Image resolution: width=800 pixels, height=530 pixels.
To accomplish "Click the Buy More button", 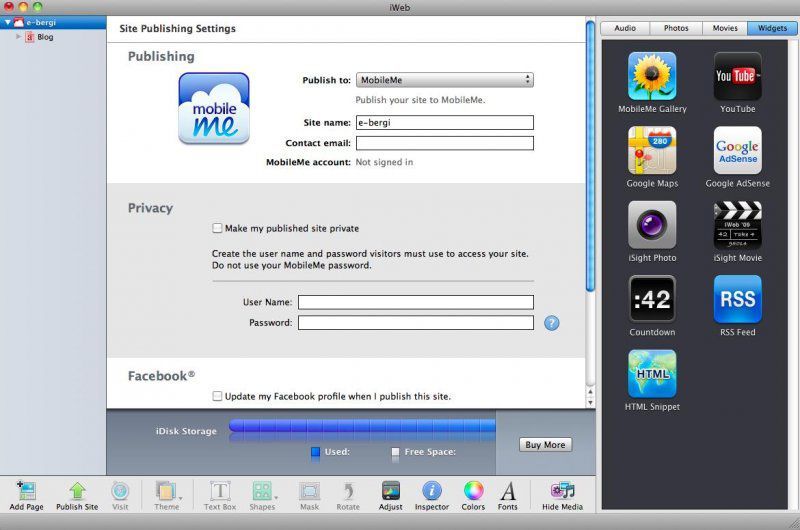I will click(x=545, y=445).
